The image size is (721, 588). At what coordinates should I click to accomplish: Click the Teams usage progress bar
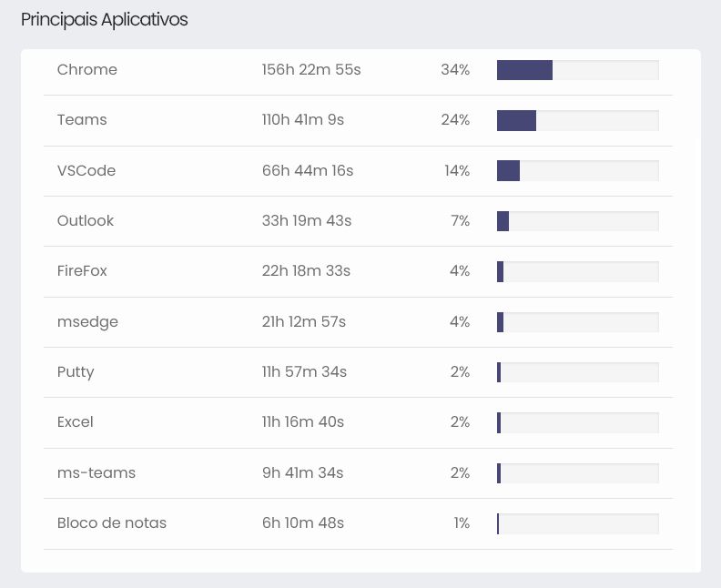577,120
